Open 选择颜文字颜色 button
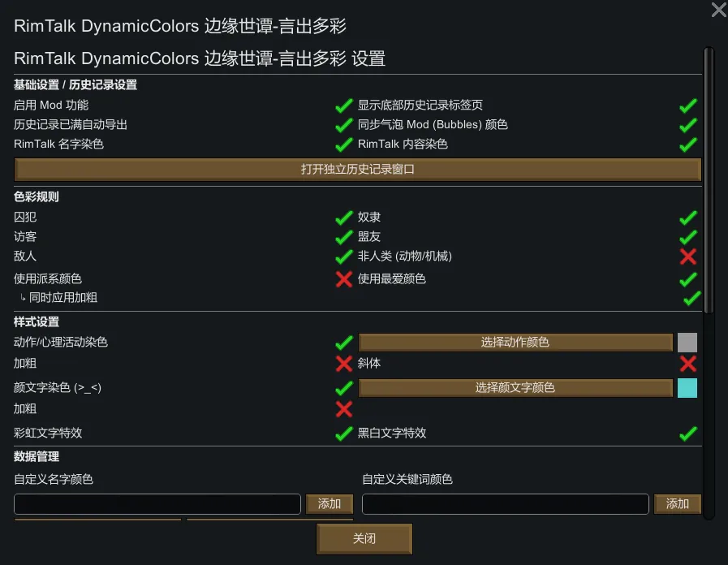Image resolution: width=728 pixels, height=565 pixels. (515, 388)
